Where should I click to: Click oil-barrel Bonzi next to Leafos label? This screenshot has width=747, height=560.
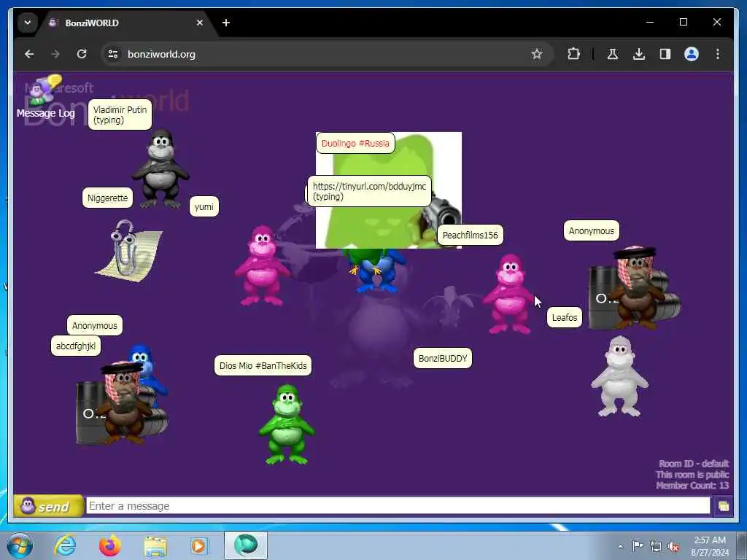[635, 287]
